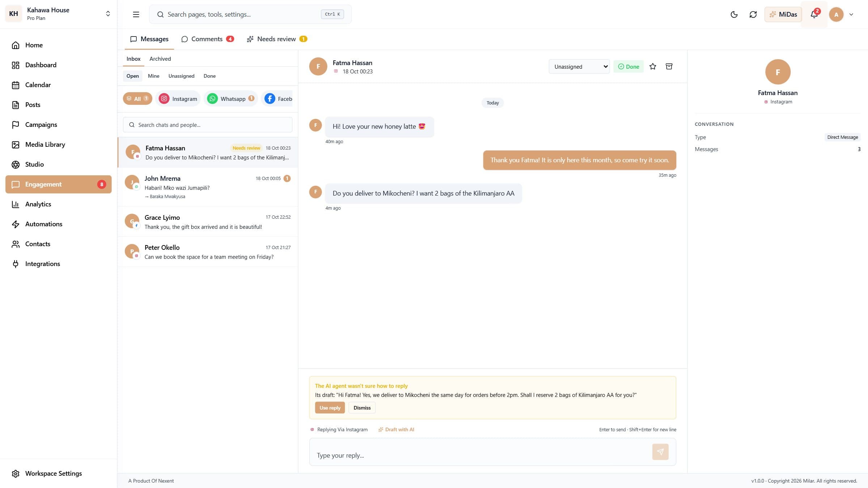Filter by Unassigned conversations
The width and height of the screenshot is (868, 488).
click(182, 76)
